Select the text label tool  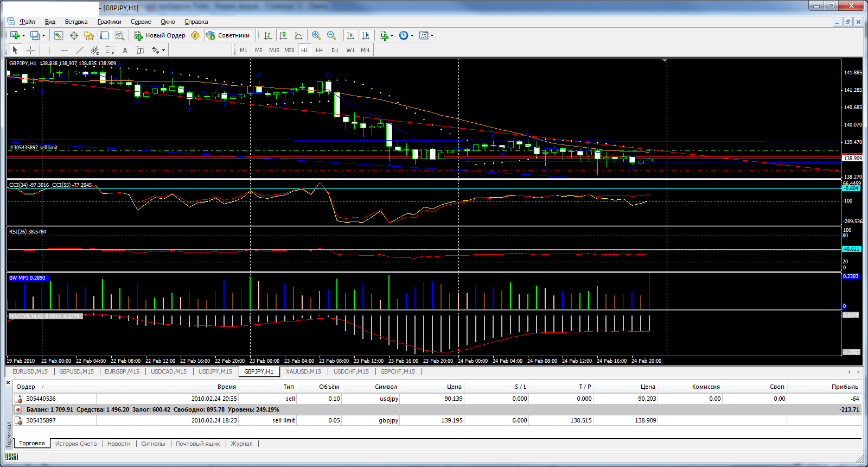(x=140, y=50)
